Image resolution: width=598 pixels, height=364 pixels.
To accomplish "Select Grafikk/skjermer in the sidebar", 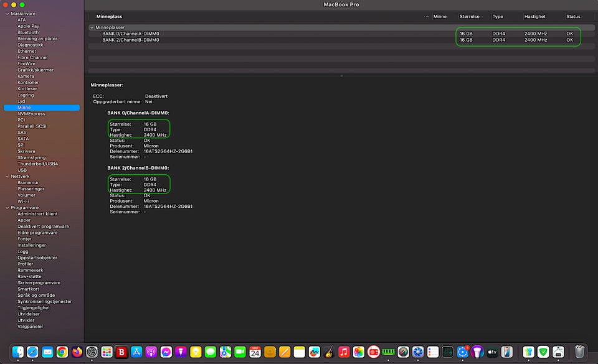I will pos(36,70).
